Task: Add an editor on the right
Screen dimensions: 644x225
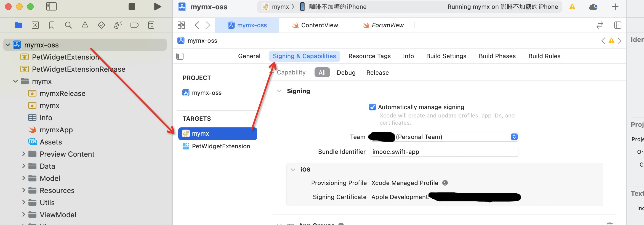Action: [618, 25]
